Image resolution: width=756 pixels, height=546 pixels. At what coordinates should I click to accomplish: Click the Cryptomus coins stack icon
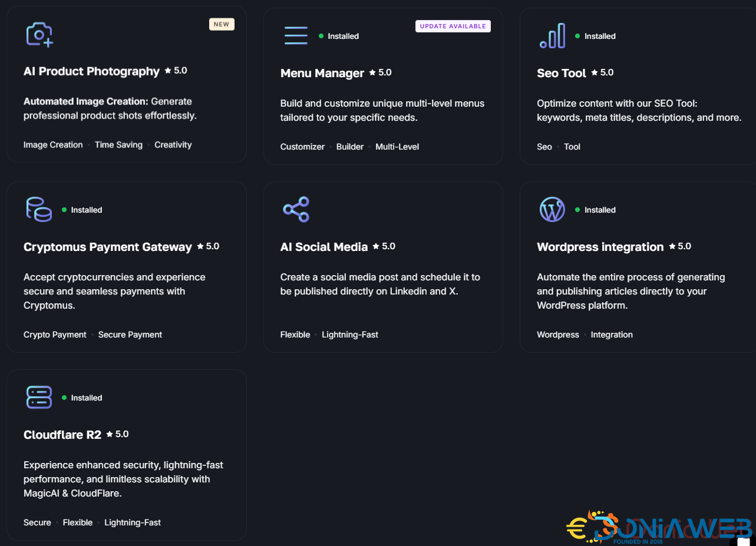(x=39, y=209)
